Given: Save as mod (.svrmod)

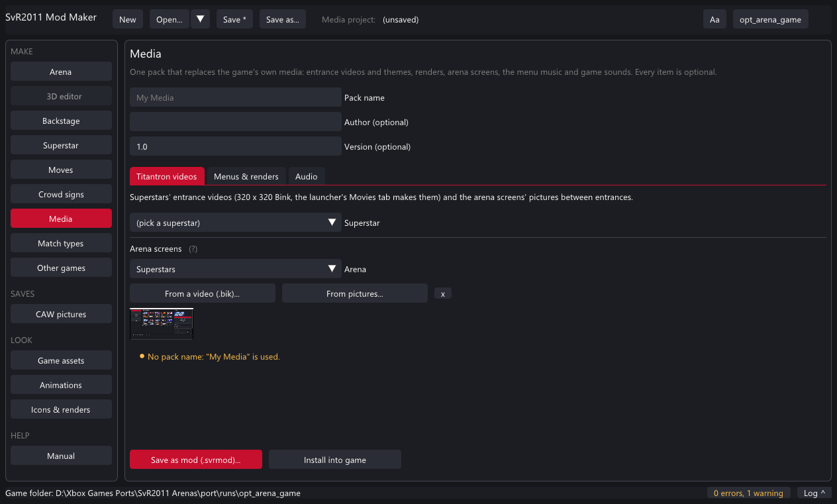Looking at the screenshot, I should (x=196, y=460).
